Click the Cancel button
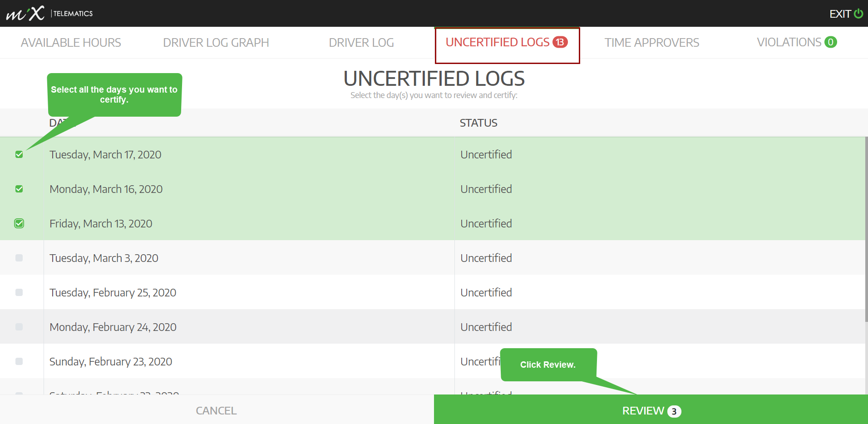The image size is (868, 424). 217,410
